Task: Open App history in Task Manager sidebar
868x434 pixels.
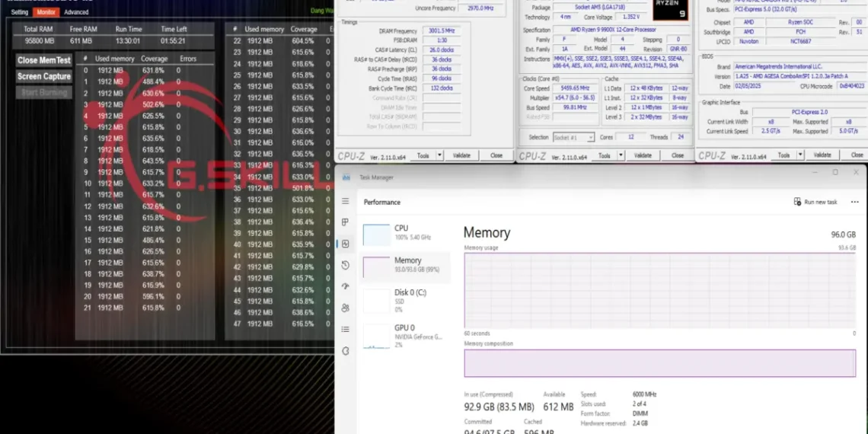Action: click(346, 265)
